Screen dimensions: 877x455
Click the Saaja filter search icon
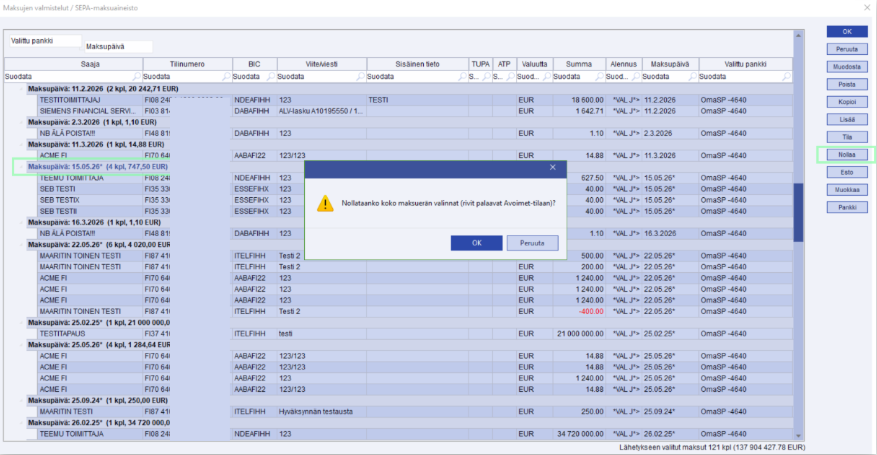click(136, 77)
